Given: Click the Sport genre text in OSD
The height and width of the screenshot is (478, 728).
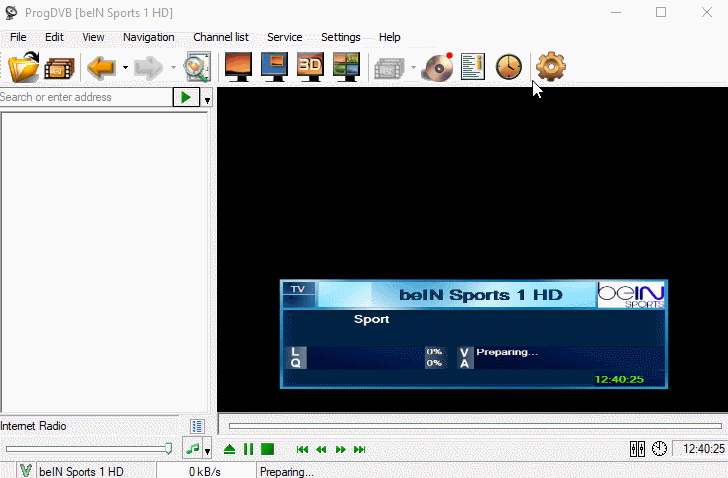Looking at the screenshot, I should click(371, 319).
